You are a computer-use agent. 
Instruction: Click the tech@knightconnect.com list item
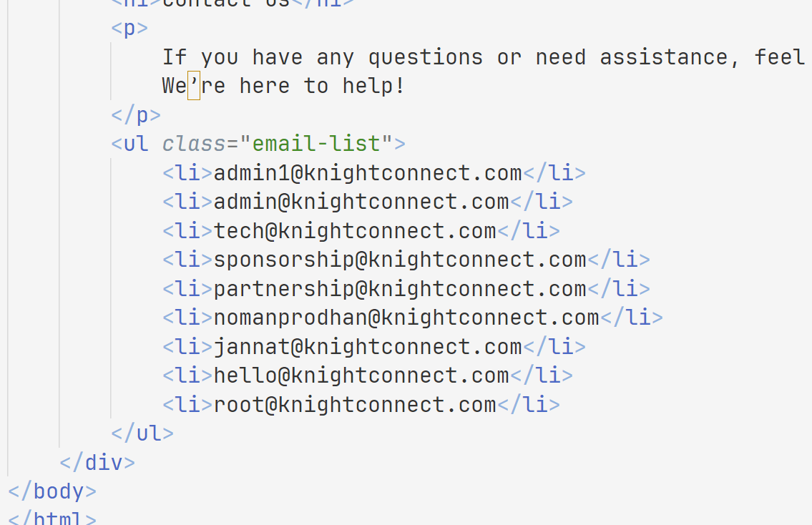355,231
